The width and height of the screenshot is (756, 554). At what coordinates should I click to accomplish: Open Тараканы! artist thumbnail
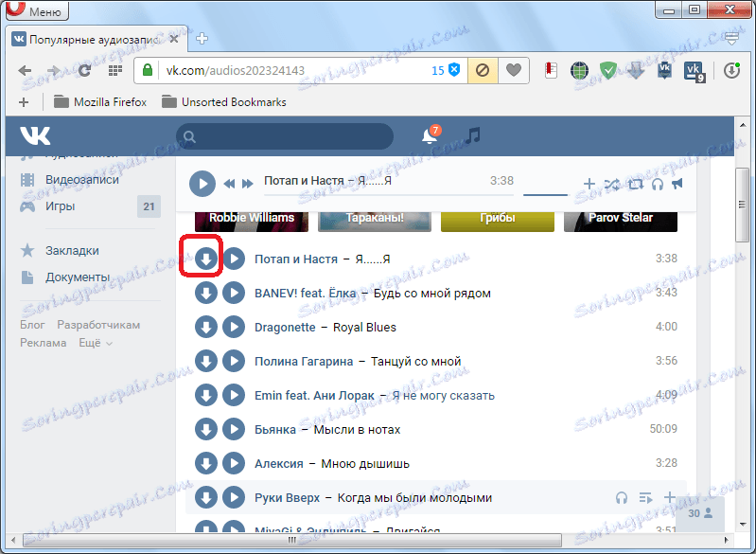point(375,222)
